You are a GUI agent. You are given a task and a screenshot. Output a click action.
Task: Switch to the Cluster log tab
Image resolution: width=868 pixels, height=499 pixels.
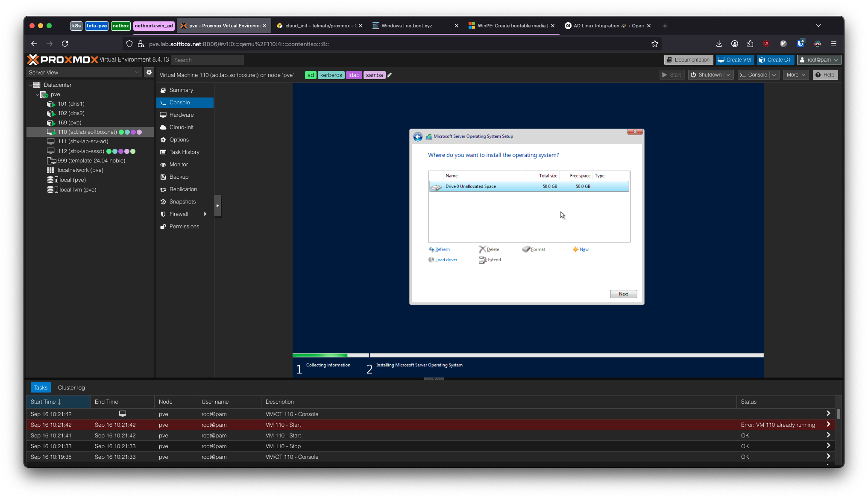click(71, 387)
